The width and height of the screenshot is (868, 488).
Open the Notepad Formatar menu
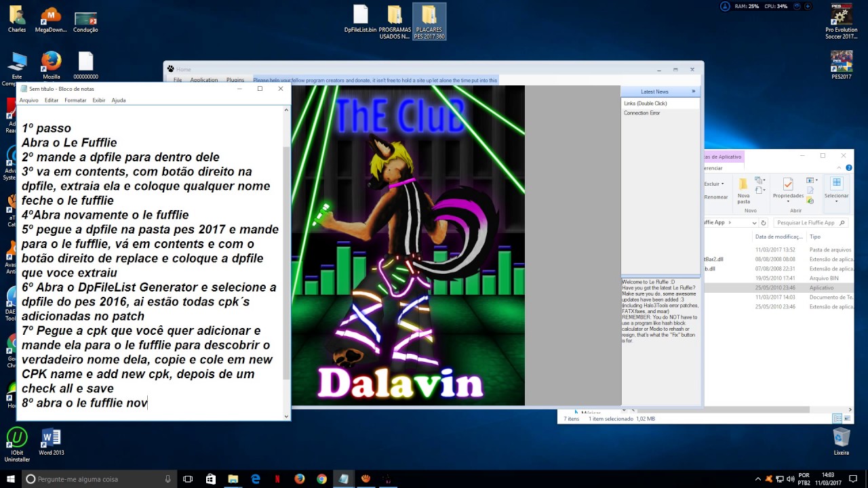point(75,100)
